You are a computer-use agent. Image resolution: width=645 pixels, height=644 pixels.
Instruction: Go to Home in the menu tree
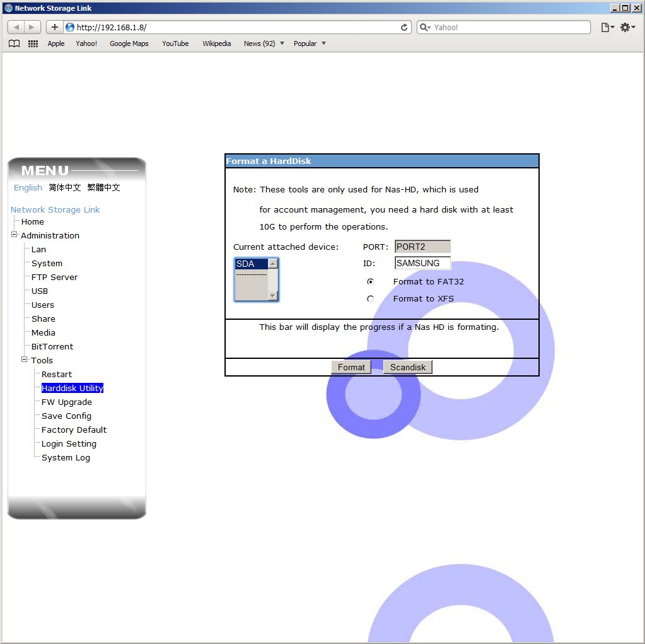point(33,221)
